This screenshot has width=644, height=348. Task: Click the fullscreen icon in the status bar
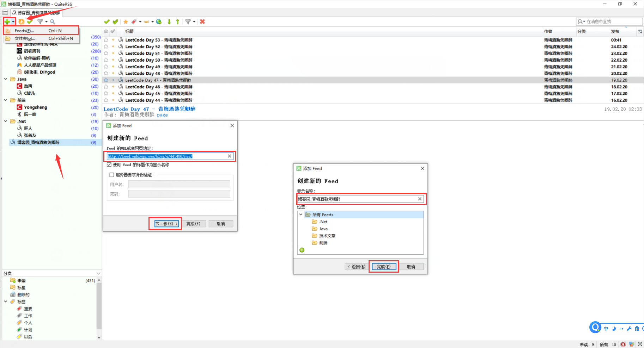pyautogui.click(x=640, y=344)
